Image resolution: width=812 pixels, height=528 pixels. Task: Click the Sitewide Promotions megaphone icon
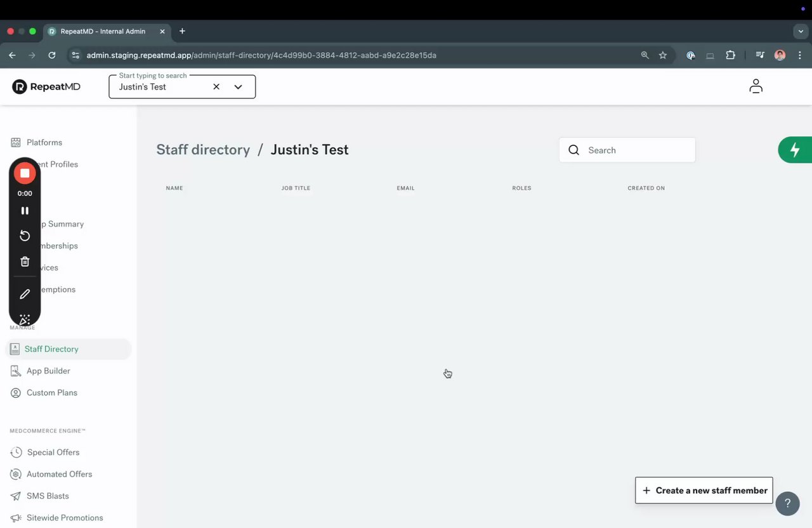[15, 518]
